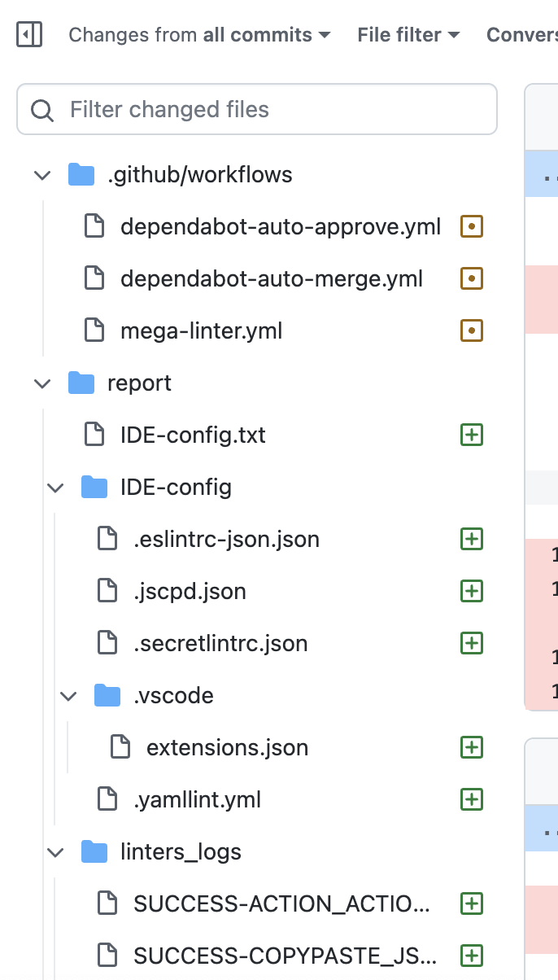Open the .eslintrc-json.json file entry
The width and height of the screenshot is (558, 980).
228,539
